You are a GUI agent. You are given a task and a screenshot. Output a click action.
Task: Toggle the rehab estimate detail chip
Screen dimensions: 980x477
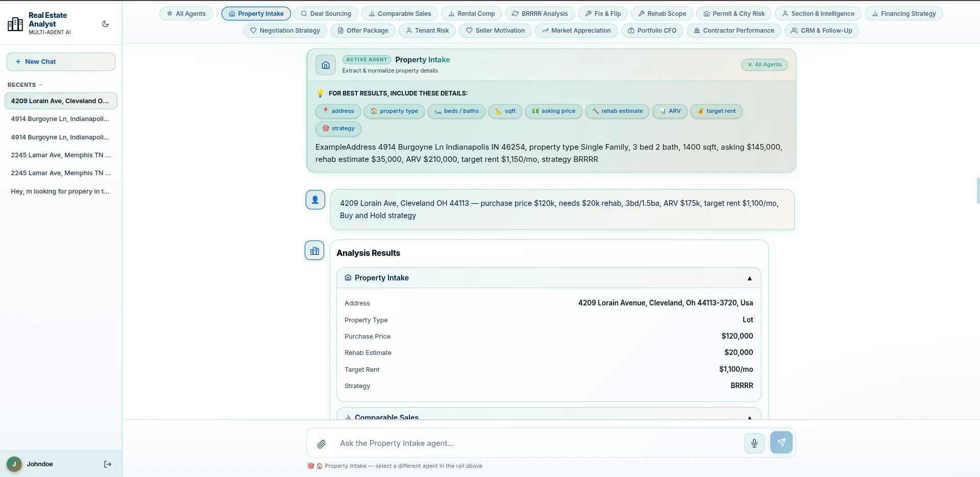pyautogui.click(x=617, y=111)
